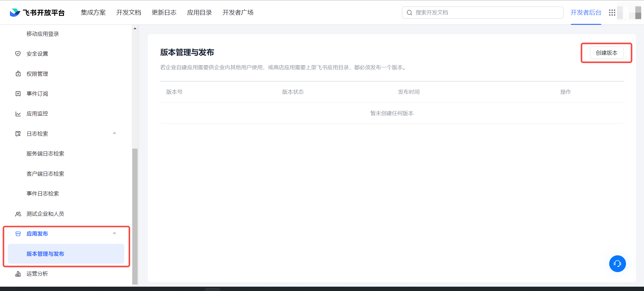The width and height of the screenshot is (644, 291).
Task: Click the 测试企业和人员 people icon
Action: (x=18, y=214)
